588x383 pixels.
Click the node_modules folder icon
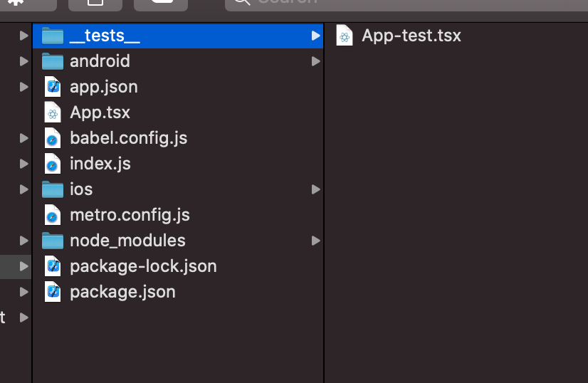pos(53,241)
